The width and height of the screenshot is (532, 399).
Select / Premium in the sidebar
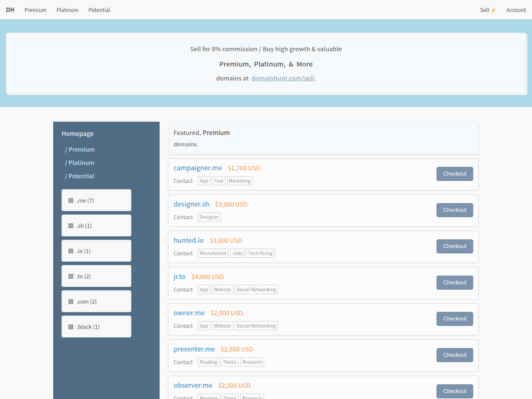point(80,150)
